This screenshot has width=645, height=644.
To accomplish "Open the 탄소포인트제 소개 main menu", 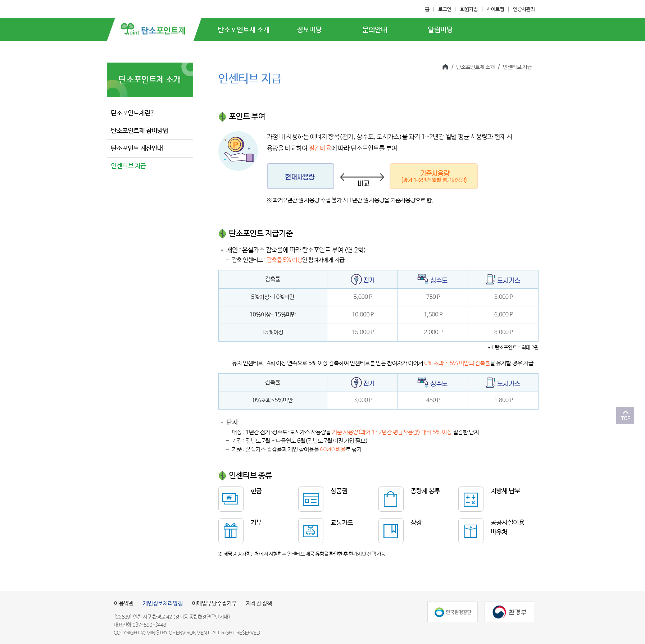I will click(x=243, y=29).
